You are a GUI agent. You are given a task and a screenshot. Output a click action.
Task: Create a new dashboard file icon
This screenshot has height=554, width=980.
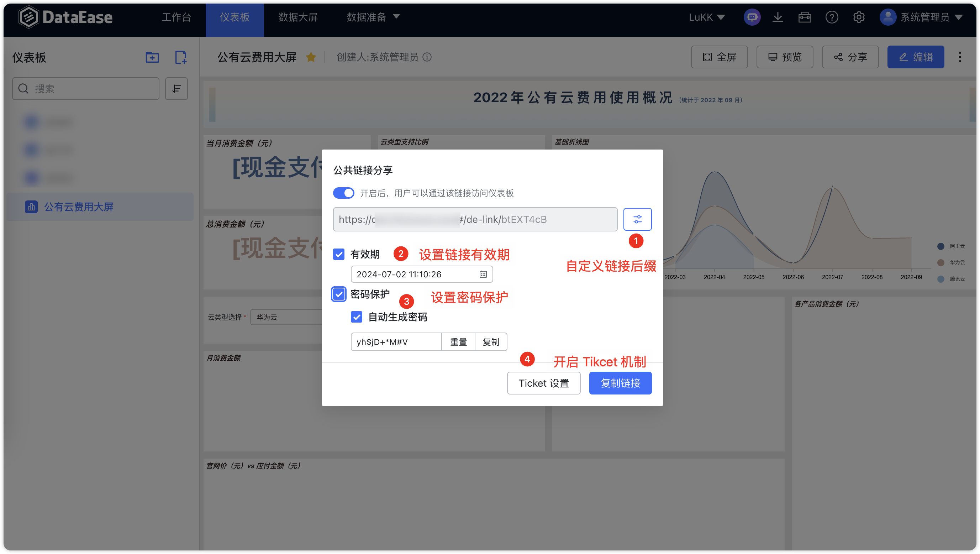pyautogui.click(x=180, y=57)
